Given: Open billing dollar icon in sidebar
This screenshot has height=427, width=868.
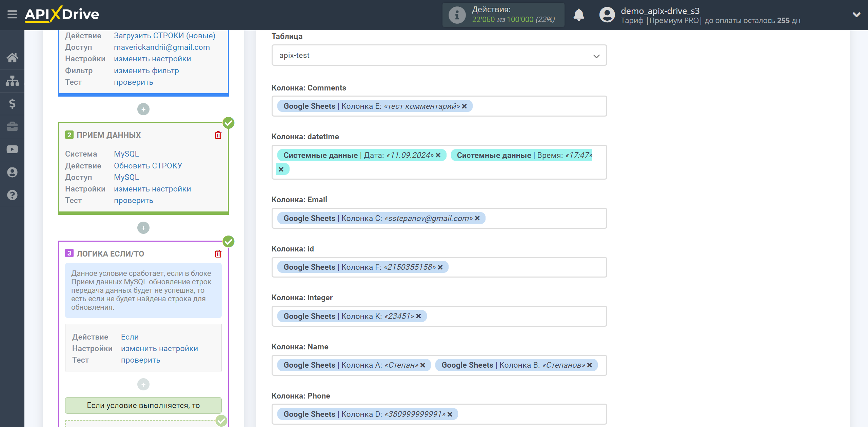Looking at the screenshot, I should (x=12, y=103).
